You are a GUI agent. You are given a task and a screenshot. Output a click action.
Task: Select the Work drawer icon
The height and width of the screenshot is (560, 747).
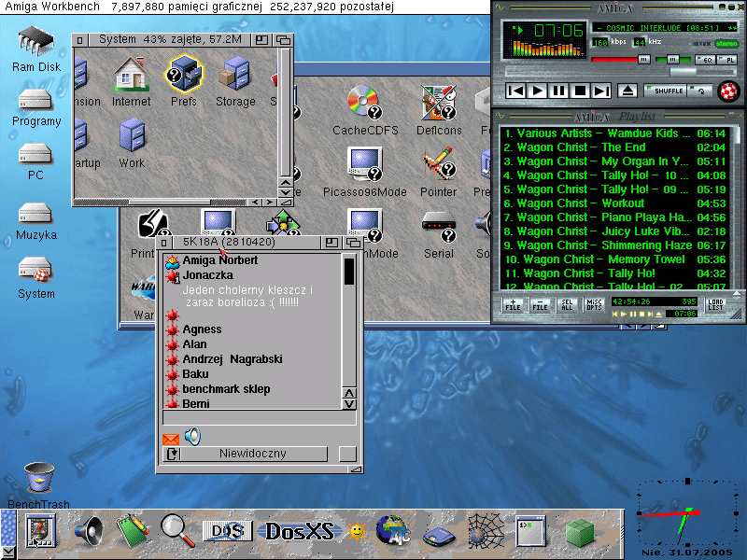coord(132,135)
